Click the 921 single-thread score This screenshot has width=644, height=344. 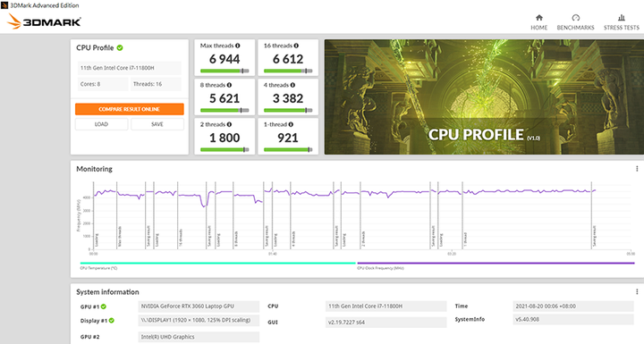[288, 138]
